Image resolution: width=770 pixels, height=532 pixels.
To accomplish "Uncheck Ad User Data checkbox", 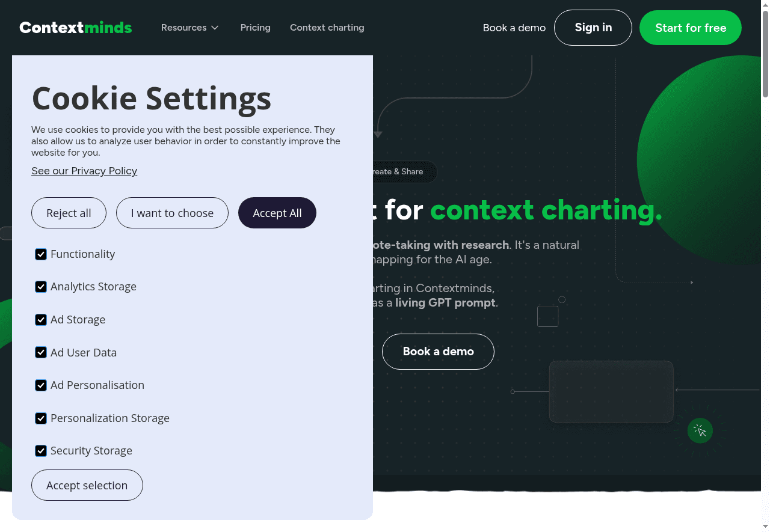I will (41, 352).
